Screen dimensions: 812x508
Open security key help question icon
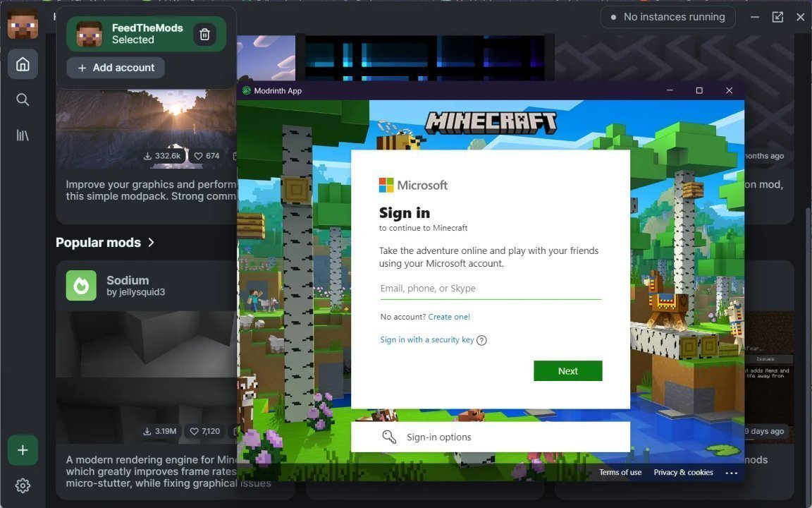[481, 341]
